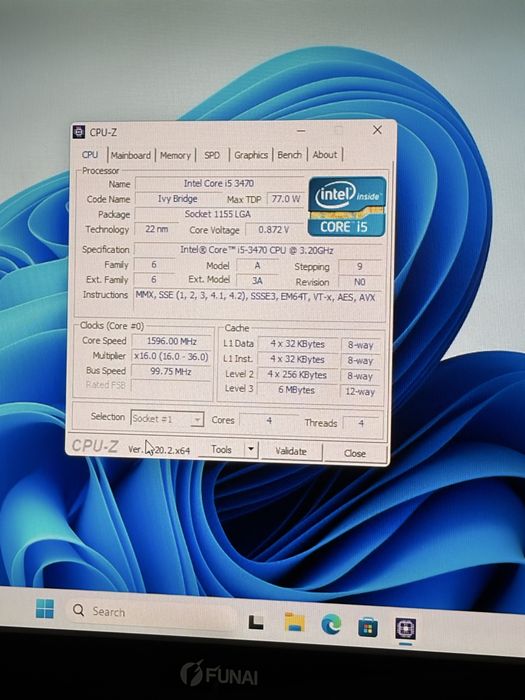Click the L1 Inst. value '4 x 32 KBytes'
This screenshot has height=700, width=525.
tap(297, 359)
